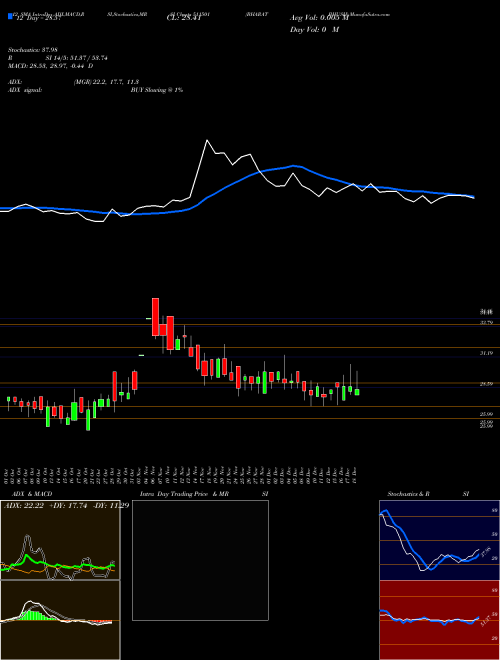Image resolution: width=500 pixels, height=660 pixels.
Task: Click the blue SMA legend square
Action: point(10,16)
